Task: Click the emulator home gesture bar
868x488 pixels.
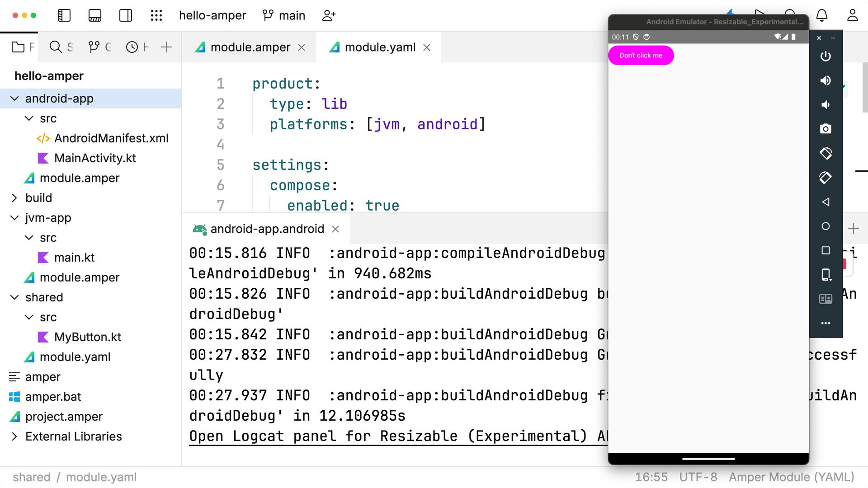Action: (x=708, y=459)
